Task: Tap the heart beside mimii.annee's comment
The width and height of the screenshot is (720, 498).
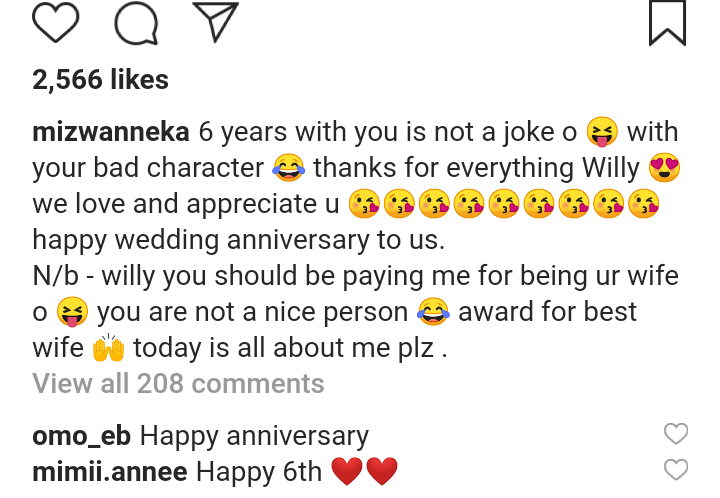Action: (x=676, y=469)
